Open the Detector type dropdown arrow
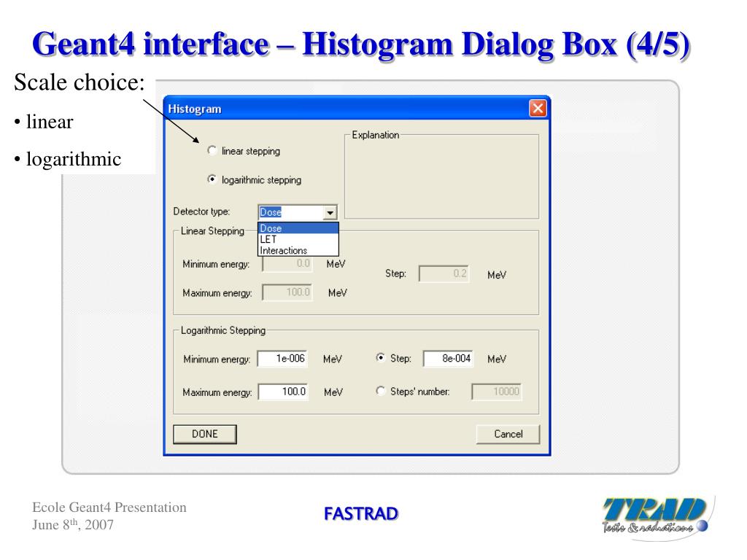The image size is (747, 560). tap(330, 212)
